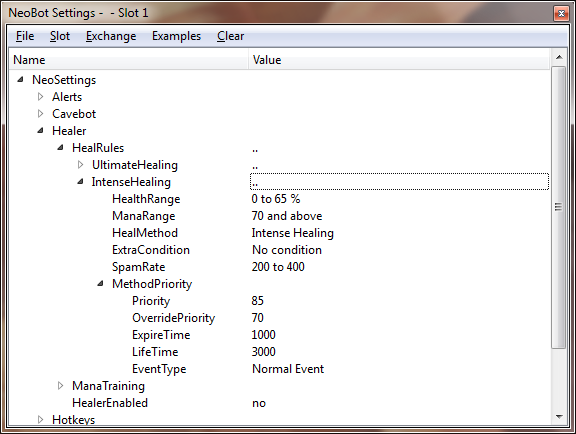Click the '0 to 65 %' value
576x434 pixels.
(x=276, y=199)
